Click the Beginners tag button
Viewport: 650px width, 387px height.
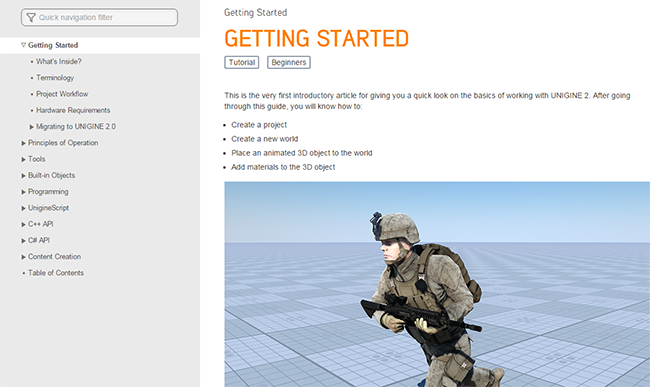click(289, 62)
